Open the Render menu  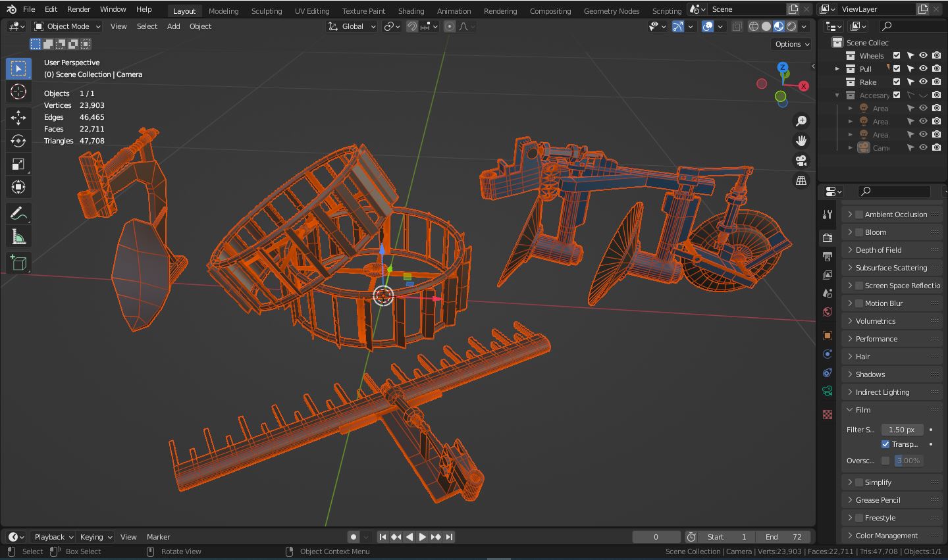coord(78,10)
